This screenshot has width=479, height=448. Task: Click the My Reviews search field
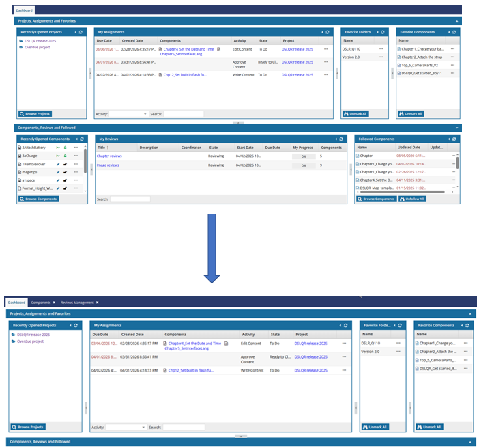tap(130, 199)
